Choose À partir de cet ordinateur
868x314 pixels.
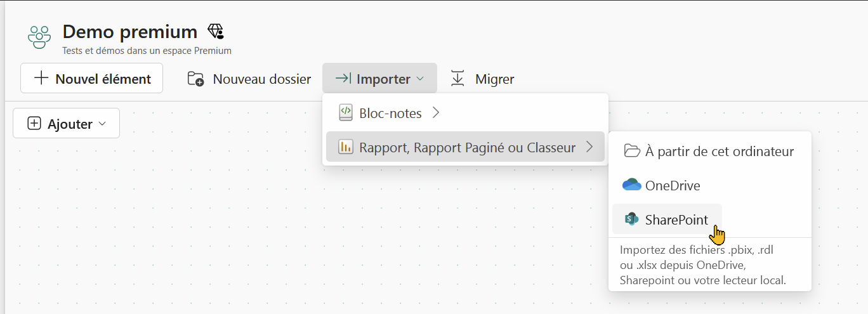709,151
